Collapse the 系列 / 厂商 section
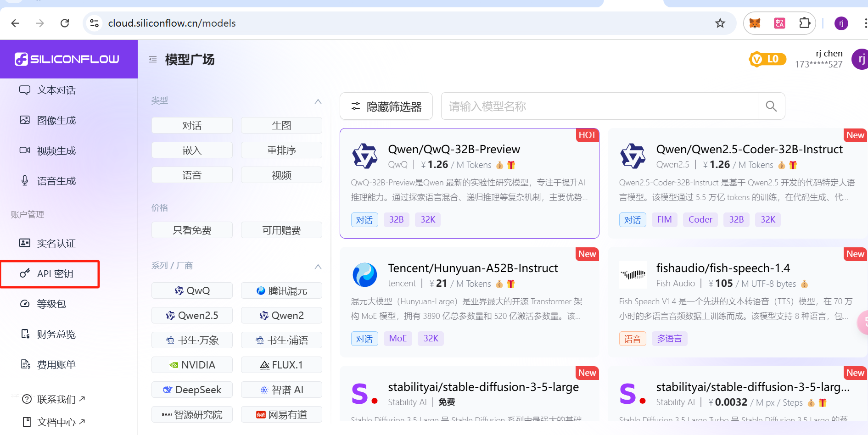Image resolution: width=868 pixels, height=435 pixels. click(x=318, y=267)
